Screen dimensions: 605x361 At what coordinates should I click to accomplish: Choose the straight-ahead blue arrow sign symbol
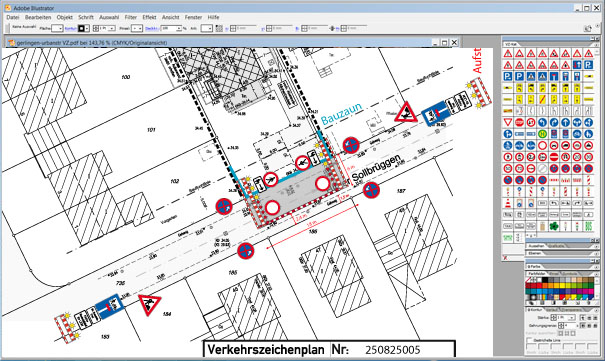pyautogui.click(x=566, y=122)
